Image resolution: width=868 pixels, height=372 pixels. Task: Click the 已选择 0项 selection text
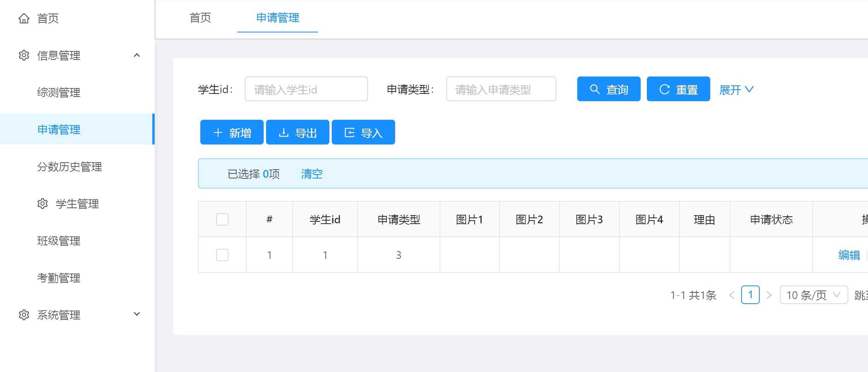pos(254,174)
